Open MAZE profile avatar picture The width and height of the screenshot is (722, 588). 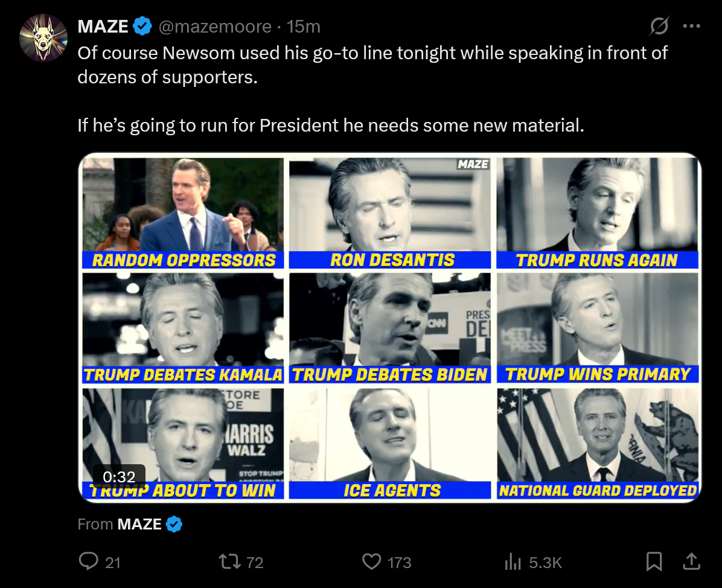(x=43, y=37)
